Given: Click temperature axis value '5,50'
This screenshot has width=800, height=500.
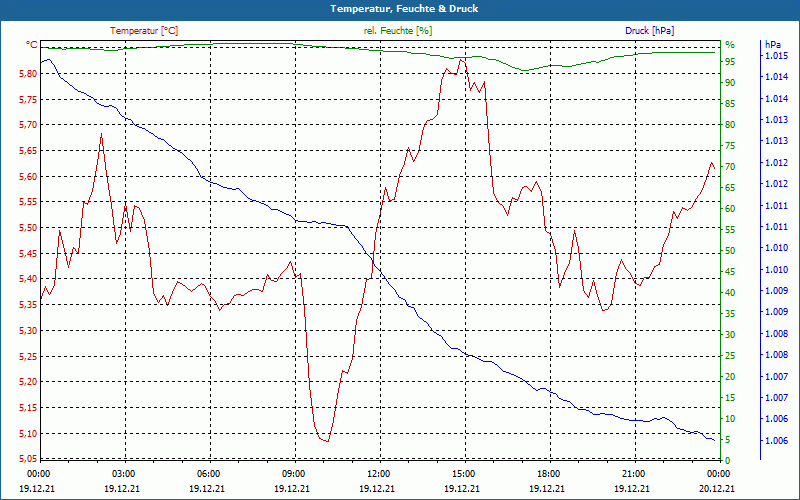Looking at the screenshot, I should tap(28, 228).
